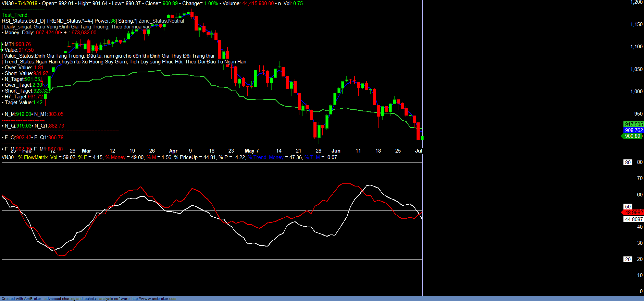
Task: Select the green 900.89 last price marker
Action: pyautogui.click(x=632, y=136)
